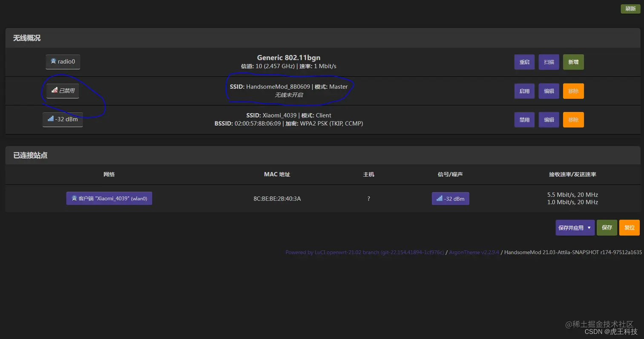644x339 pixels.
Task: Click the HandsomeMod 21.03-Attila-SNAPSHOT version text
Action: click(573, 252)
